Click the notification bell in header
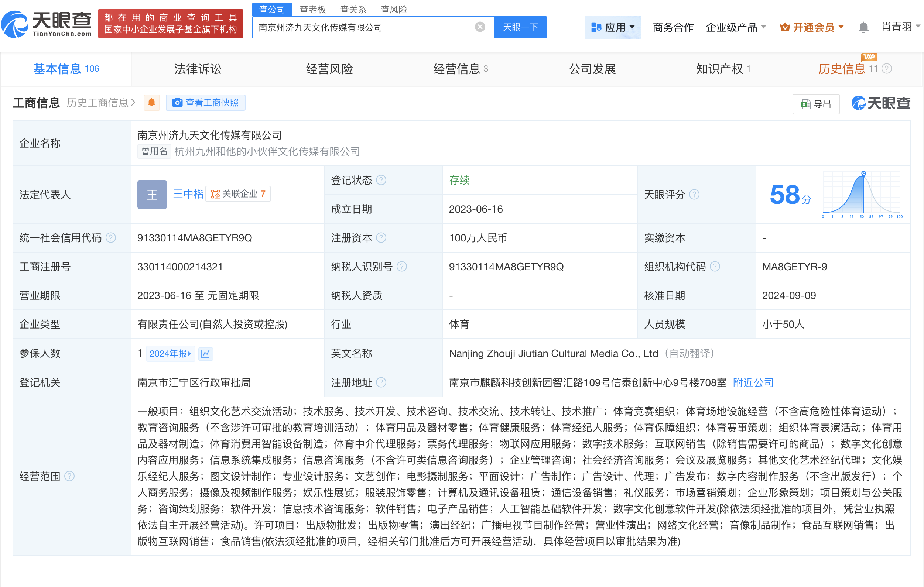 point(863,27)
